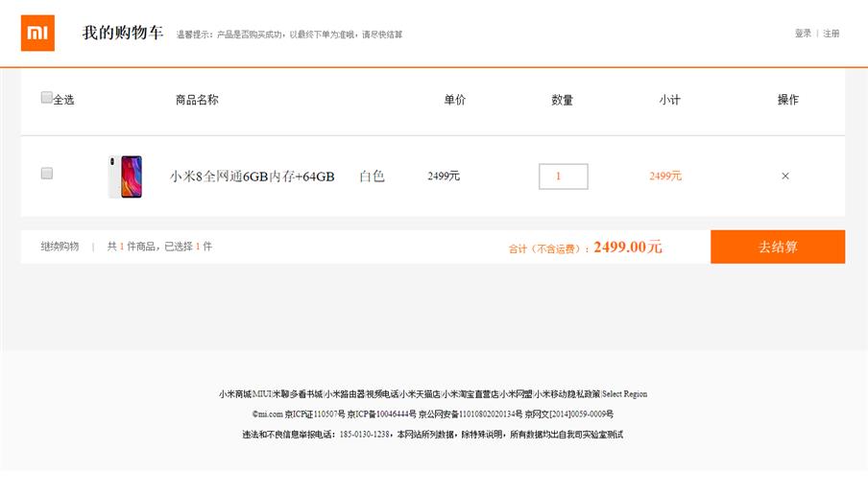Viewport: 868px width, 496px height.
Task: Tick the 全选 select-all checkbox
Action: coord(46,97)
